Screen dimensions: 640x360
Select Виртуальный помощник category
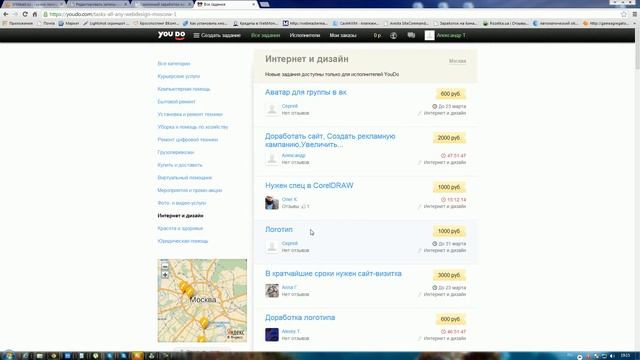184,178
